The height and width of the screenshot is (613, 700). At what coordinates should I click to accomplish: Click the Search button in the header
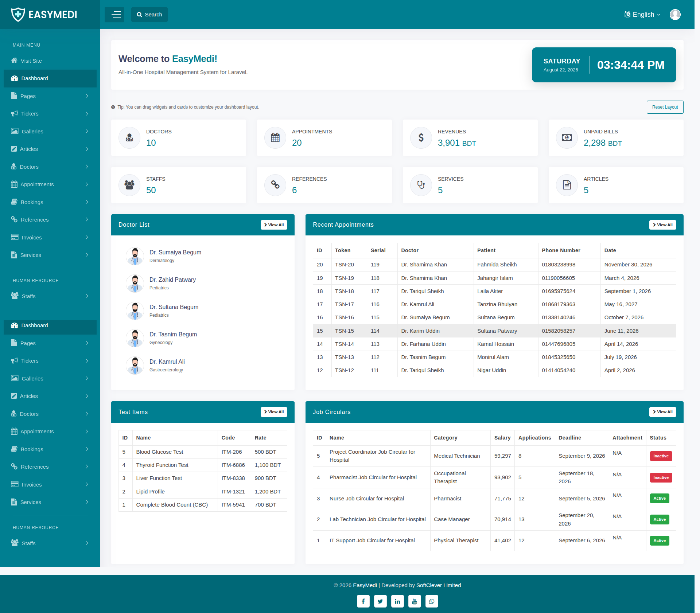click(149, 15)
